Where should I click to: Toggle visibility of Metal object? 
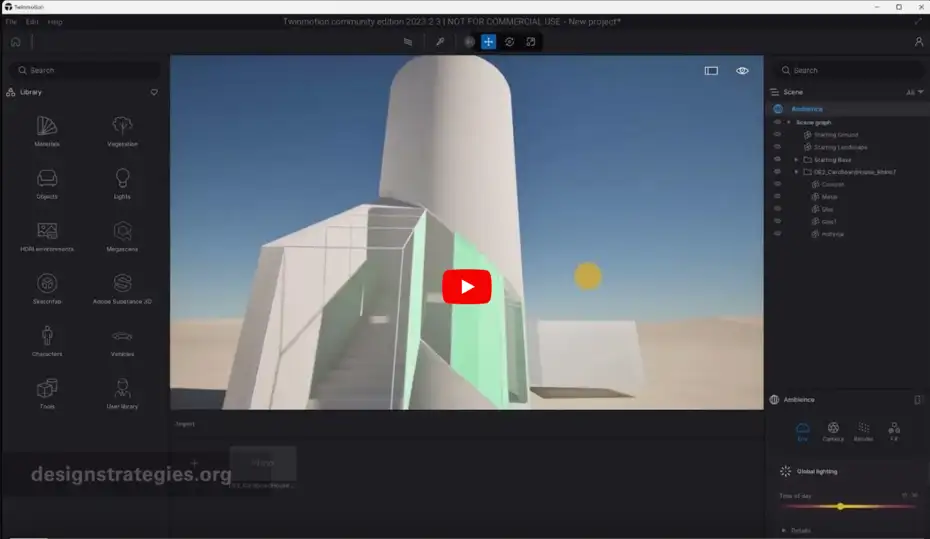(777, 197)
